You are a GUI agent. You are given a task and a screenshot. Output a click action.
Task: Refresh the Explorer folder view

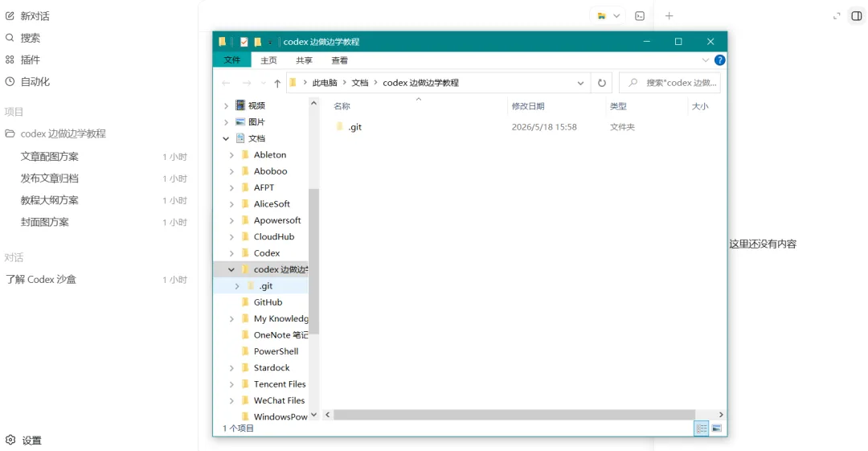[602, 83]
